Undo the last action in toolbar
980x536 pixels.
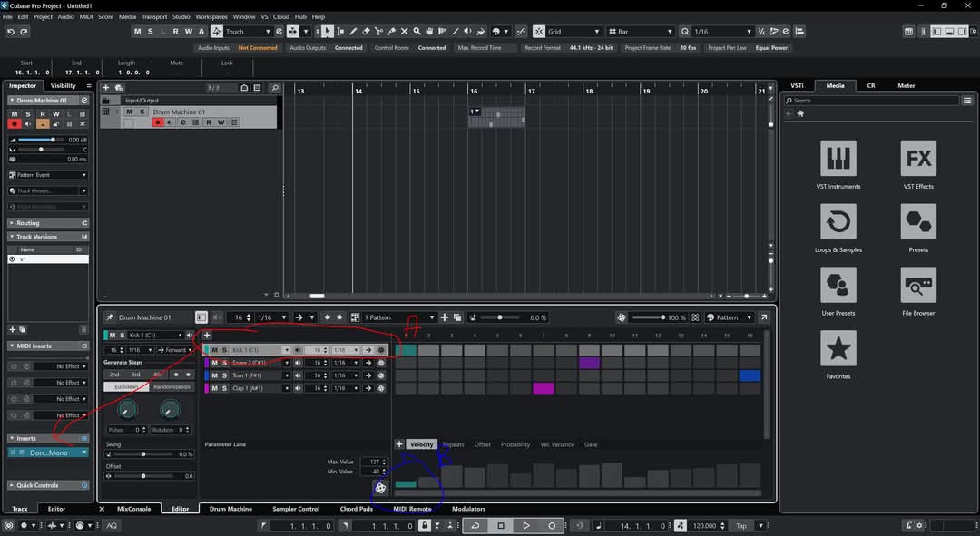[11, 31]
